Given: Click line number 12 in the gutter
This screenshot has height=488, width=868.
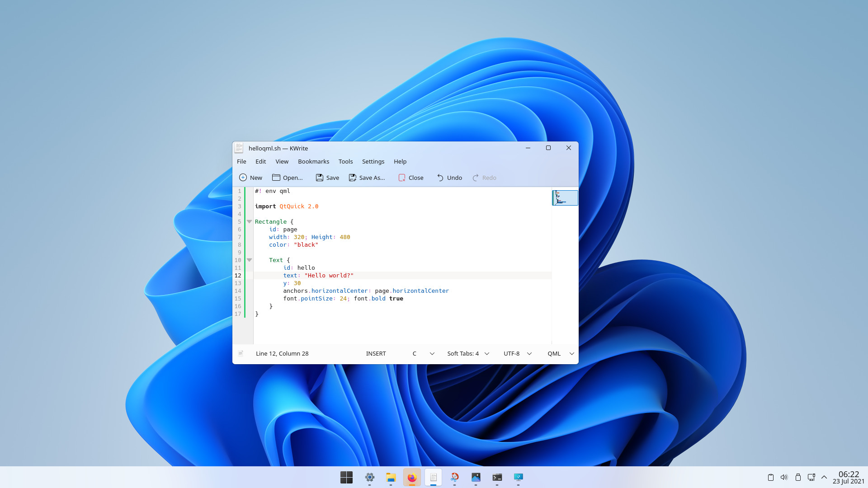Looking at the screenshot, I should [238, 275].
